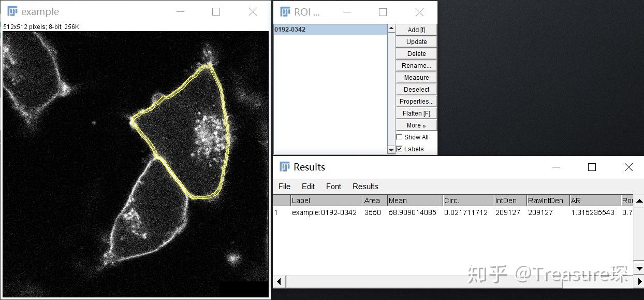Uncheck the Labels checkbox
This screenshot has width=644, height=300.
pyautogui.click(x=400, y=149)
